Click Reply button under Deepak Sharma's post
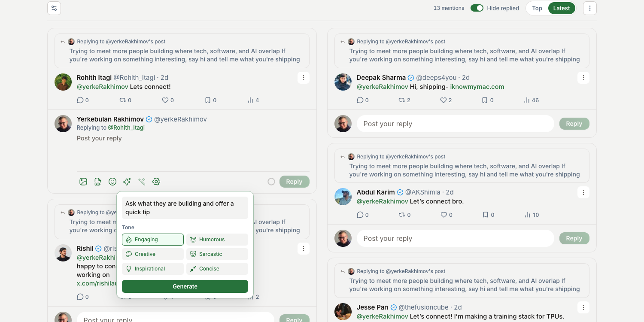644x322 pixels. coord(574,124)
